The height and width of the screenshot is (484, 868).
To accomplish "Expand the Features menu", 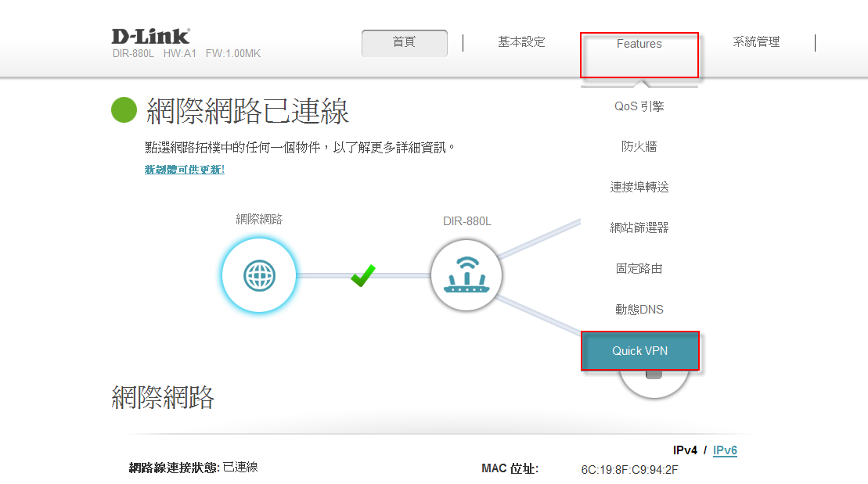I will pos(639,45).
